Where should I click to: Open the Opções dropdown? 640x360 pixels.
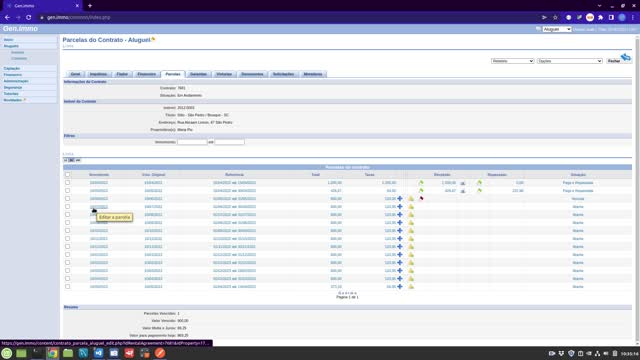coord(569,61)
